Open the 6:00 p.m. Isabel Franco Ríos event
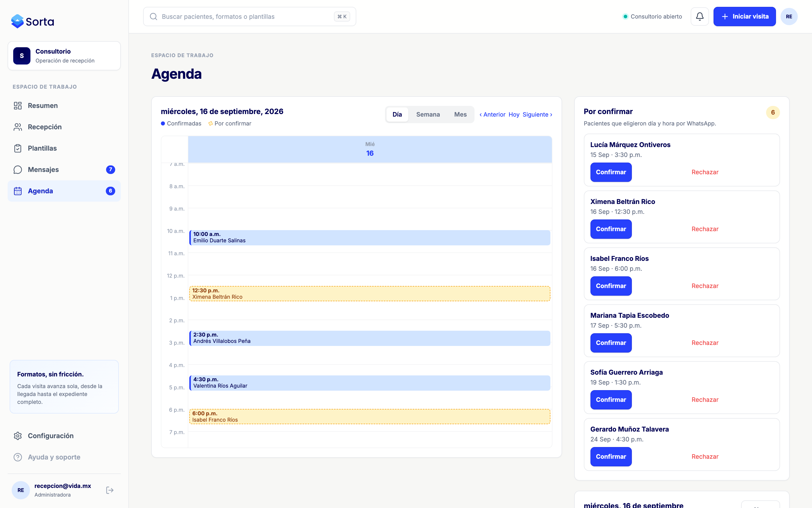 click(369, 417)
